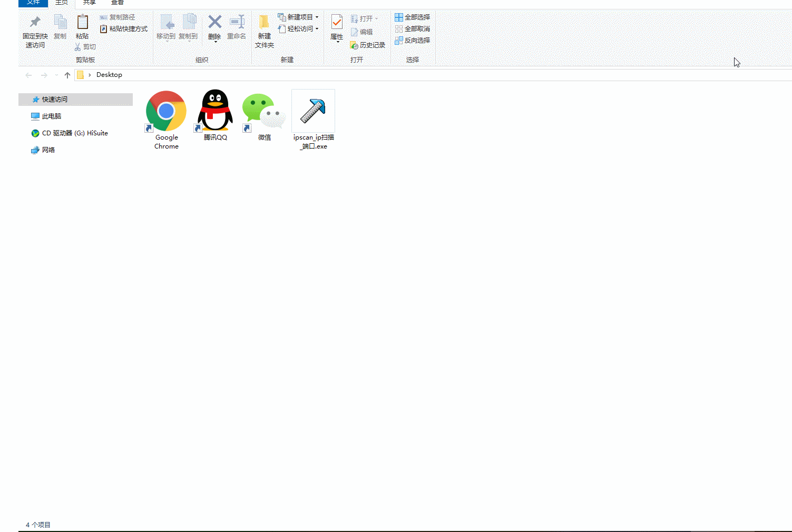Screen dimensions: 792x532
Task: Click the Pin to Quick access (固定到快速访问) icon
Action: 35,22
